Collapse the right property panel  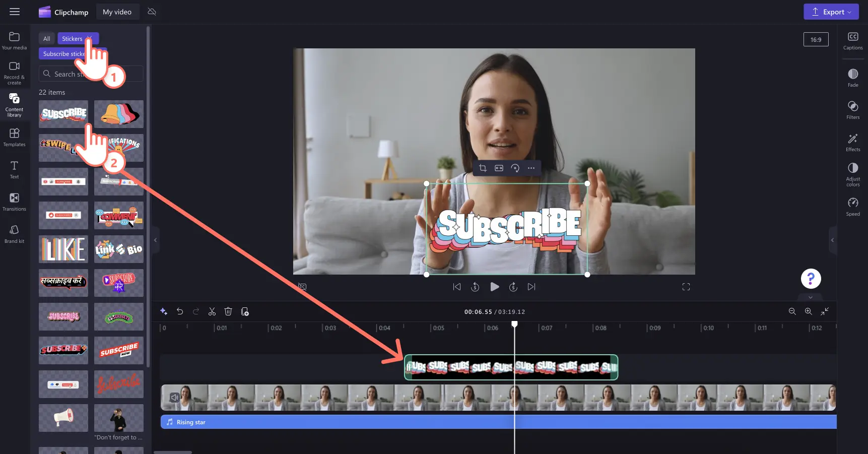point(832,240)
